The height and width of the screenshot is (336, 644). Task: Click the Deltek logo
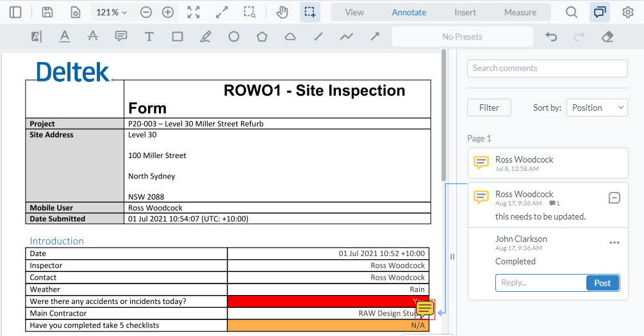pyautogui.click(x=75, y=72)
